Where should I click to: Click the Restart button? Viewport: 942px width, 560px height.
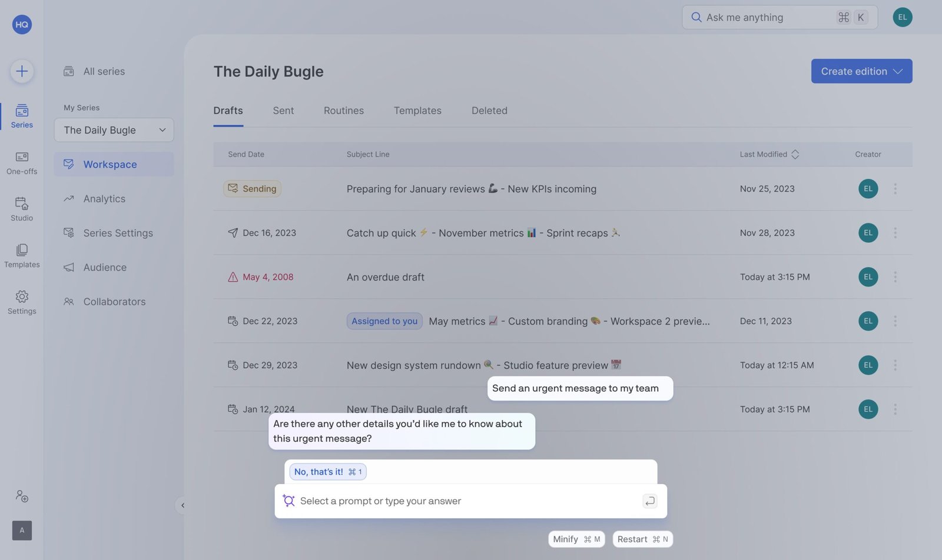(x=642, y=539)
